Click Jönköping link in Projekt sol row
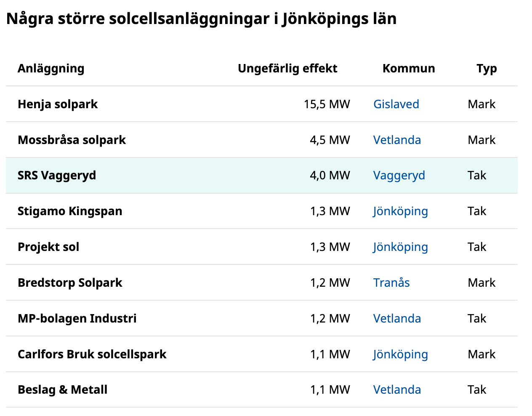 (400, 247)
